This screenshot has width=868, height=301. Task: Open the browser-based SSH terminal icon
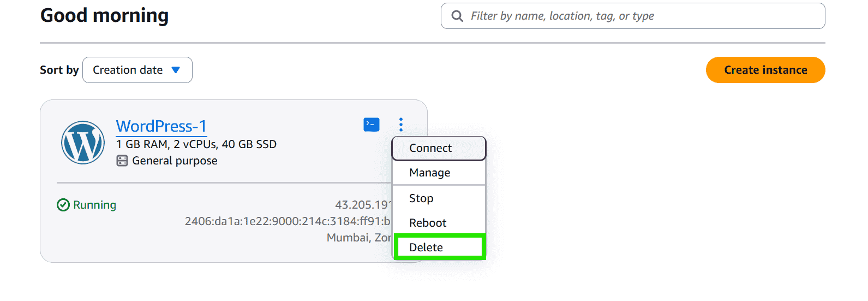(x=372, y=125)
